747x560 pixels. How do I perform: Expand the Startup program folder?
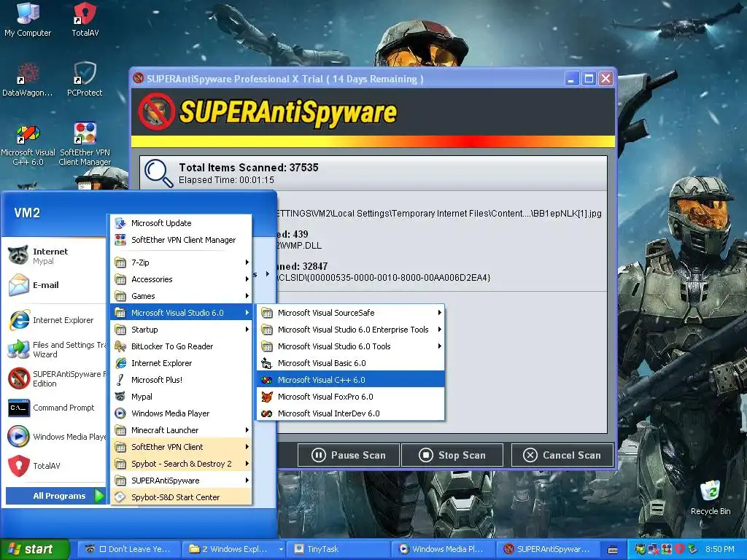tap(182, 330)
